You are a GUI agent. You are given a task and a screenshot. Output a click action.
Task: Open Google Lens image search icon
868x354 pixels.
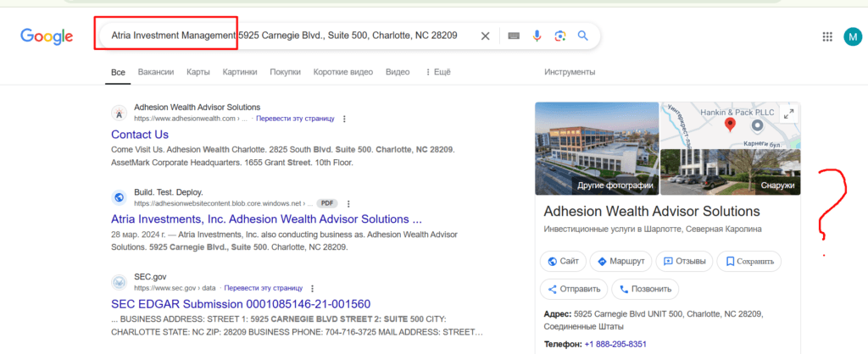(559, 36)
